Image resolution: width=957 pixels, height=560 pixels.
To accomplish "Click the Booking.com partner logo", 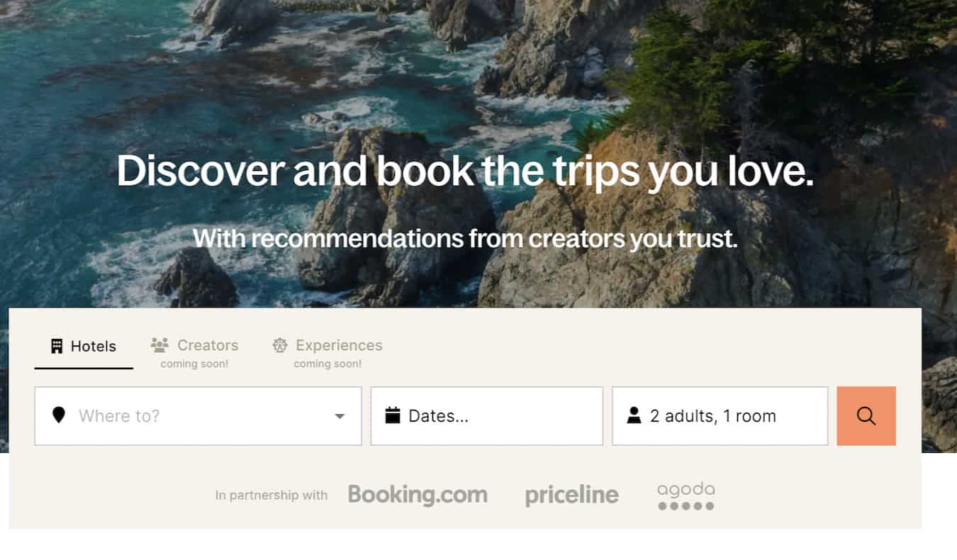I will tap(418, 495).
